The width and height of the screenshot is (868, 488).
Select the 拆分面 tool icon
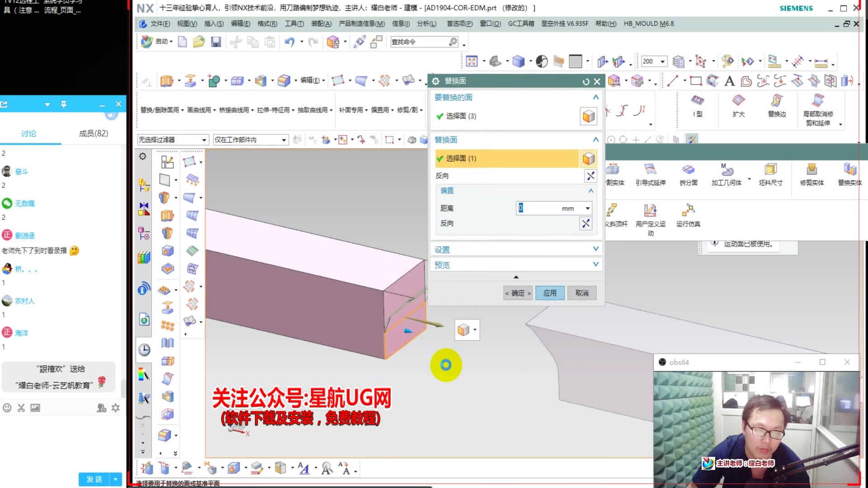click(688, 170)
